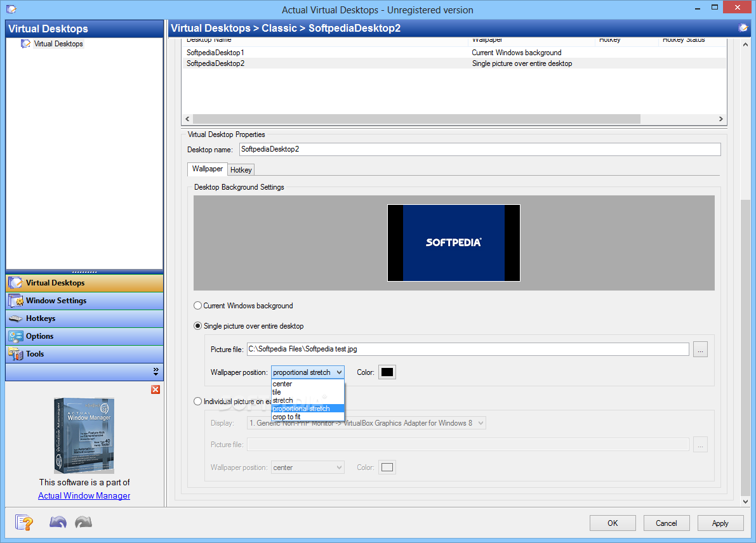Open the Tools sidebar section
Screen dimensions: 756x543
[x=84, y=354]
